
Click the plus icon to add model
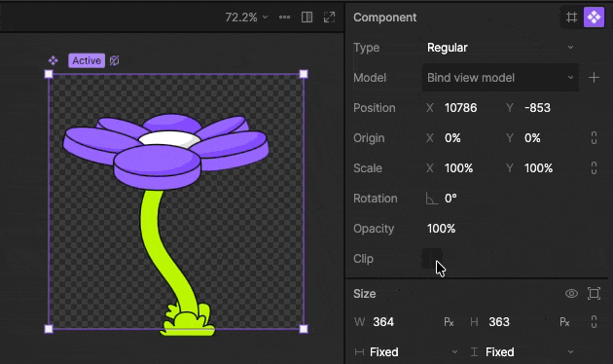(x=594, y=78)
